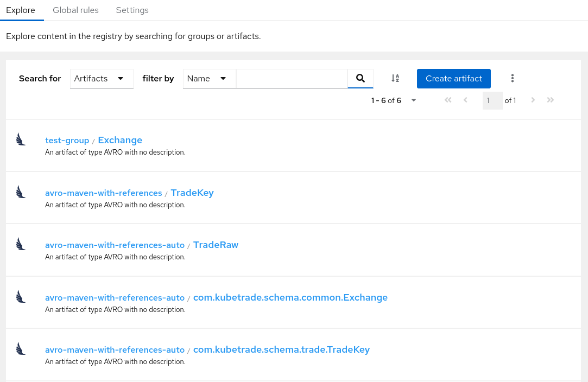Go to the next page arrow

tap(533, 100)
